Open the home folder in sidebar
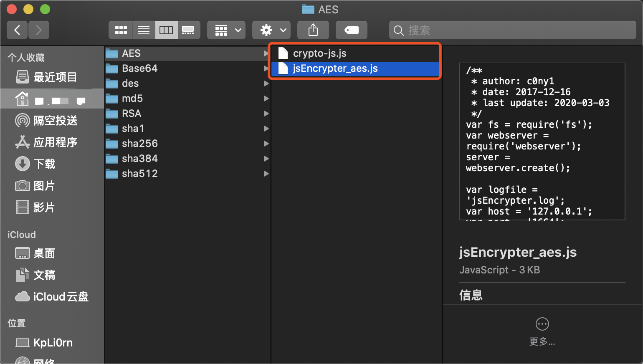 pos(52,99)
